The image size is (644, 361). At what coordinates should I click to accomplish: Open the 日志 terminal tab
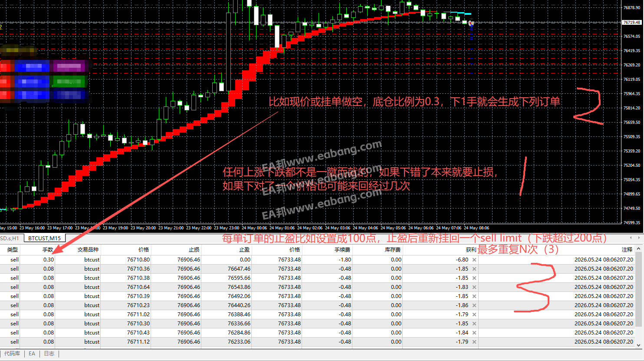click(49, 354)
